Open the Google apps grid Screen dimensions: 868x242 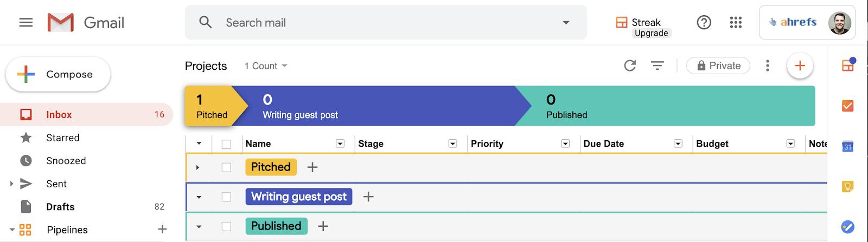tap(736, 23)
